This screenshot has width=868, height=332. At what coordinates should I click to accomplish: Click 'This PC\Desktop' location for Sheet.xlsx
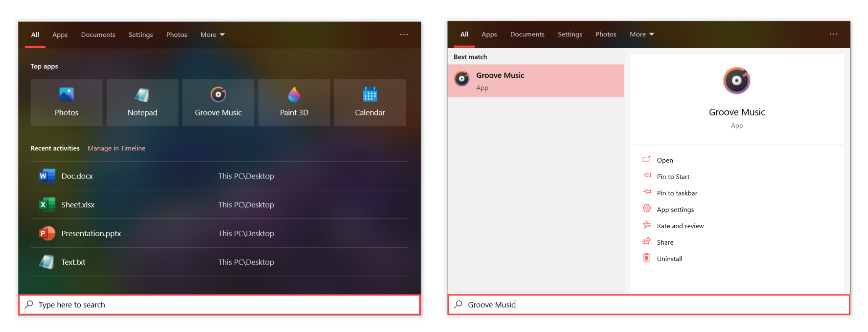[246, 204]
